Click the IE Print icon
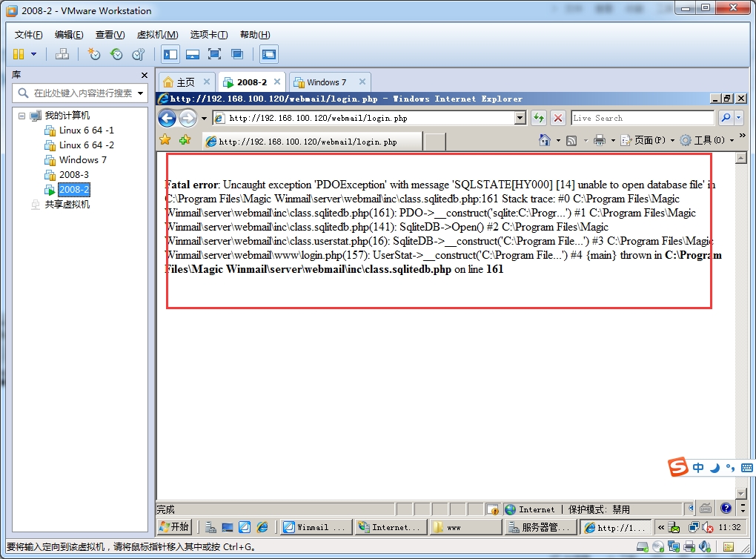This screenshot has height=559, width=756. click(600, 140)
